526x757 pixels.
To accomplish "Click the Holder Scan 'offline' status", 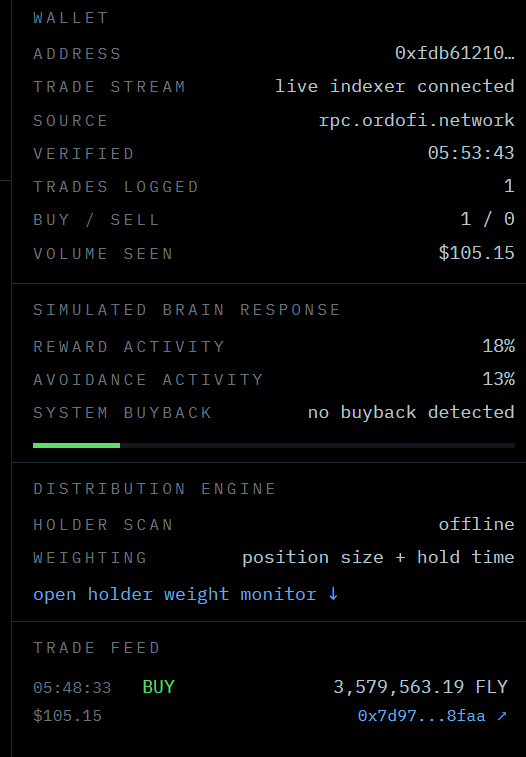I will pos(476,524).
